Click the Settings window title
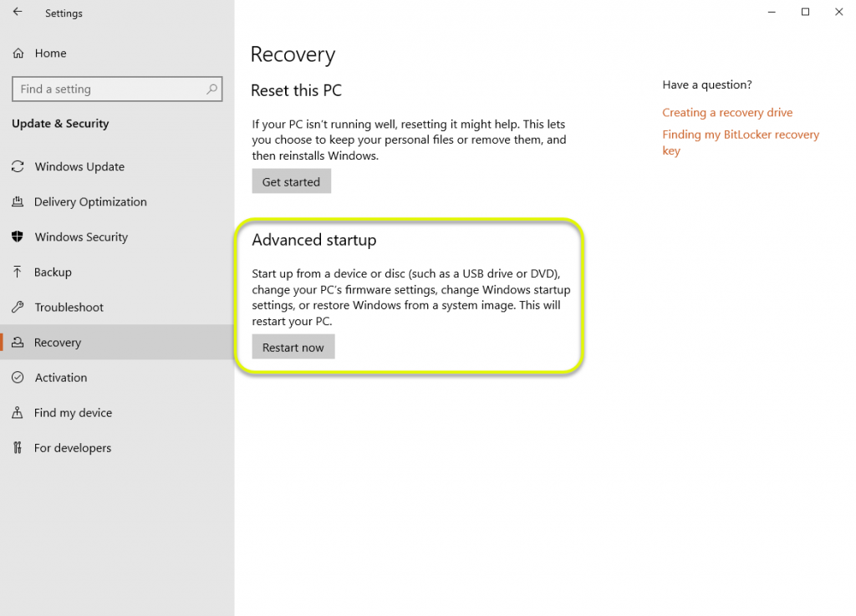Viewport: 856px width, 616px height. click(64, 13)
